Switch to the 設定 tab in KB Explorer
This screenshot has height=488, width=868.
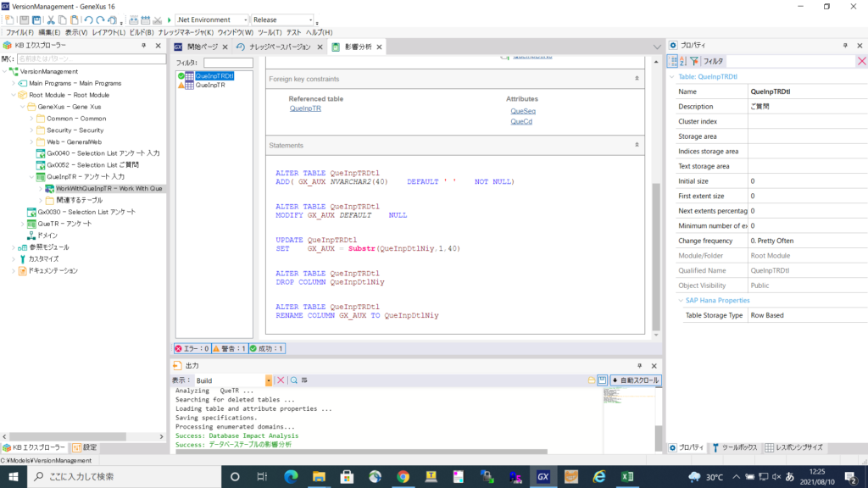(84, 447)
